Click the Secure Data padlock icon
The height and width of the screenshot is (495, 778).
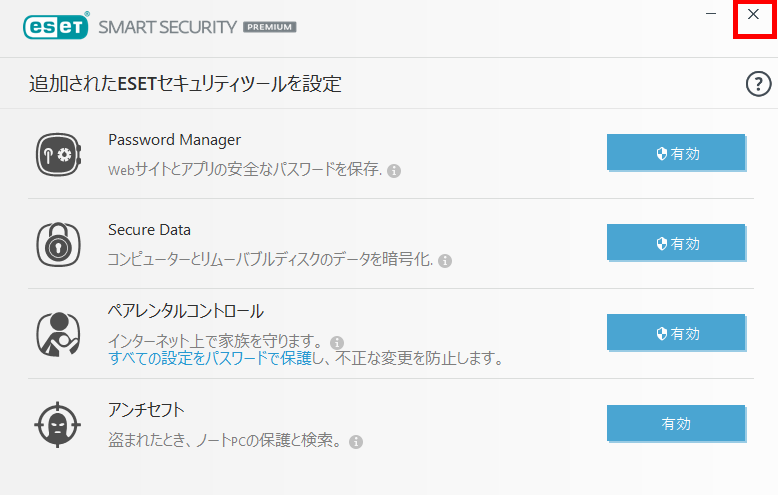point(59,245)
